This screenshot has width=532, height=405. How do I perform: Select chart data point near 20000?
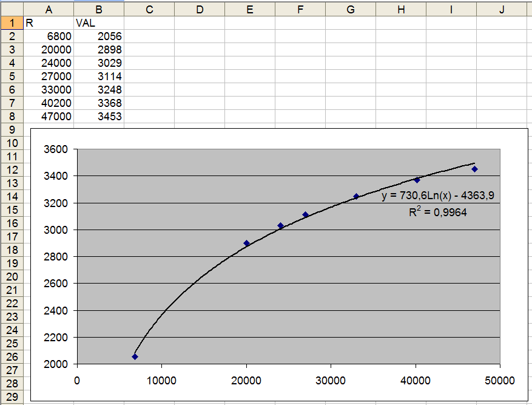tap(247, 243)
